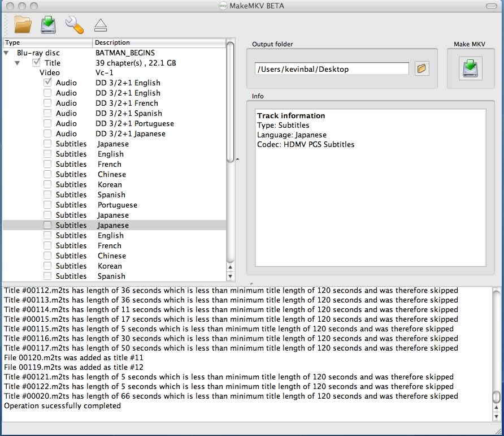Viewport: 504px width, 436px height.
Task: Click "File 00120.m2ts was added as title #11"
Action: coord(73,357)
